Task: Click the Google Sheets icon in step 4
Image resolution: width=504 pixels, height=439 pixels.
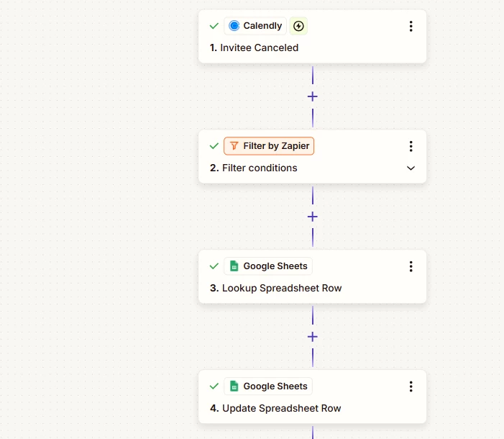Action: coord(234,386)
